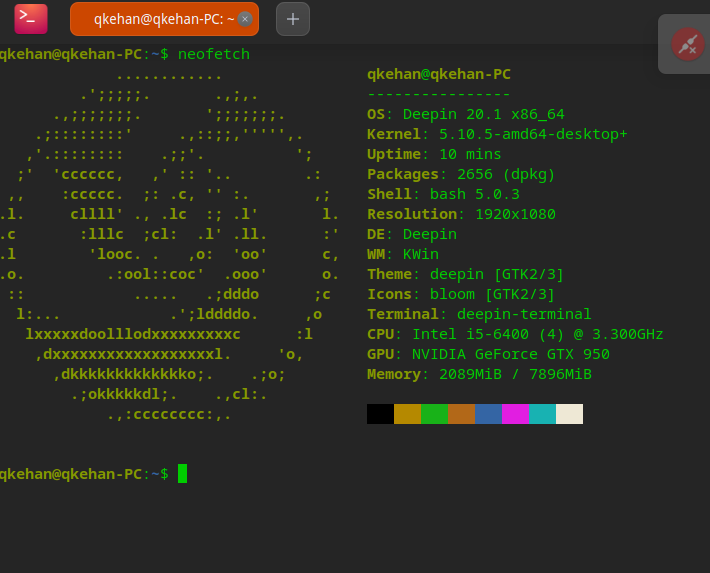Click the blue color block
Screen dimensions: 710x573
[x=488, y=414]
